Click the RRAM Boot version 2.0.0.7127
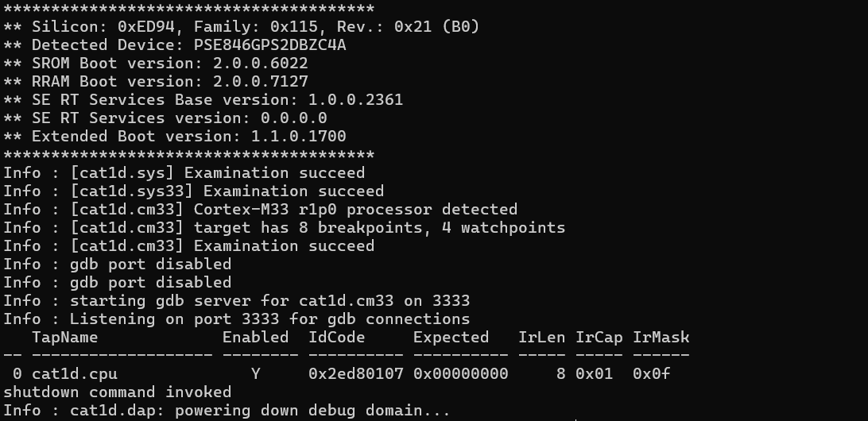Screen dimensions: 868x421 point(261,82)
